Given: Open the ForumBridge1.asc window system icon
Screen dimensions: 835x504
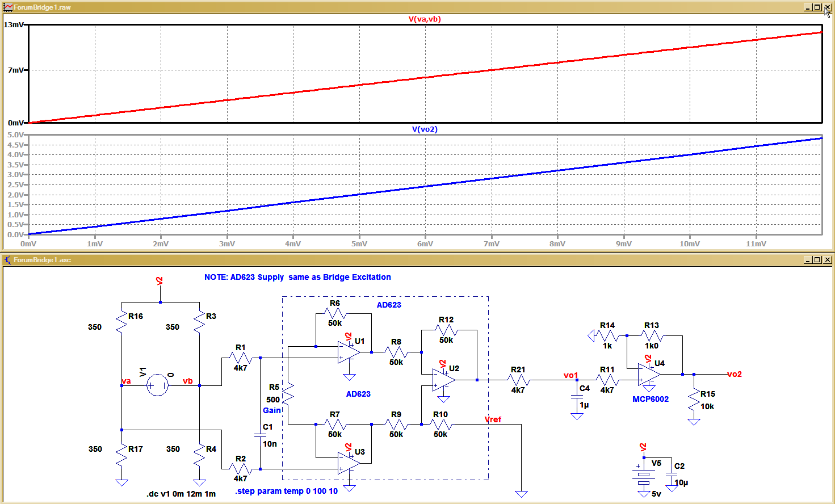Looking at the screenshot, I should coord(8,260).
